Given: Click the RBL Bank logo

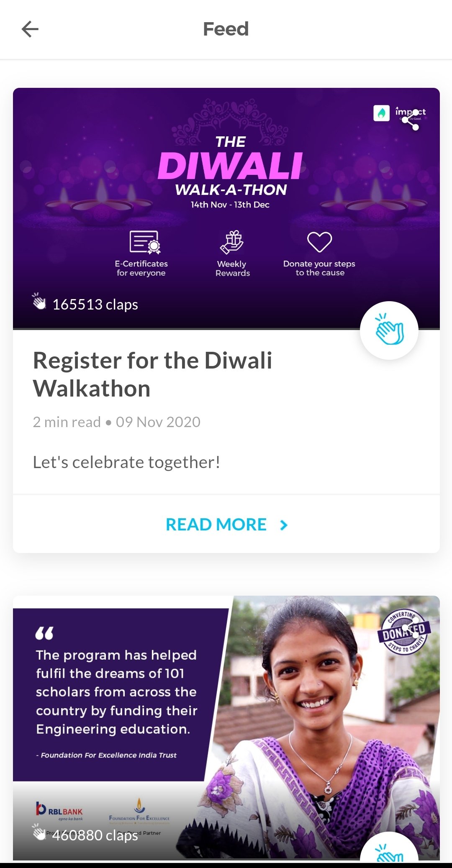Looking at the screenshot, I should (59, 811).
